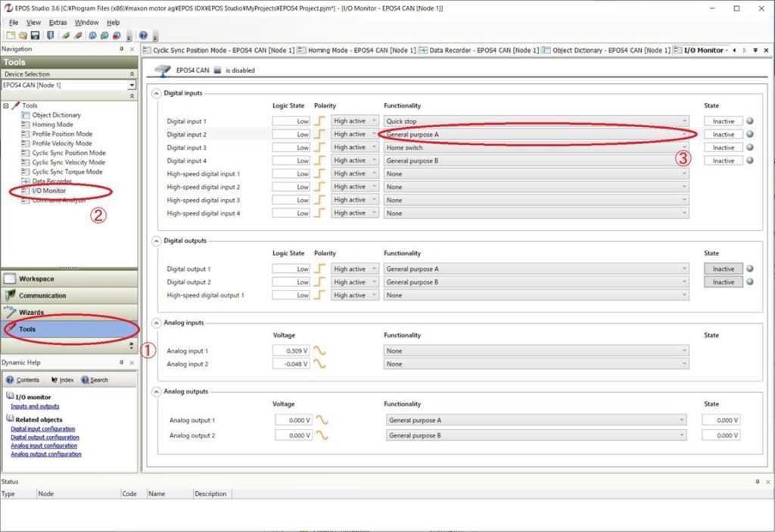Open Digital input 1 polarity dropdown
The width and height of the screenshot is (775, 532).
pos(354,121)
